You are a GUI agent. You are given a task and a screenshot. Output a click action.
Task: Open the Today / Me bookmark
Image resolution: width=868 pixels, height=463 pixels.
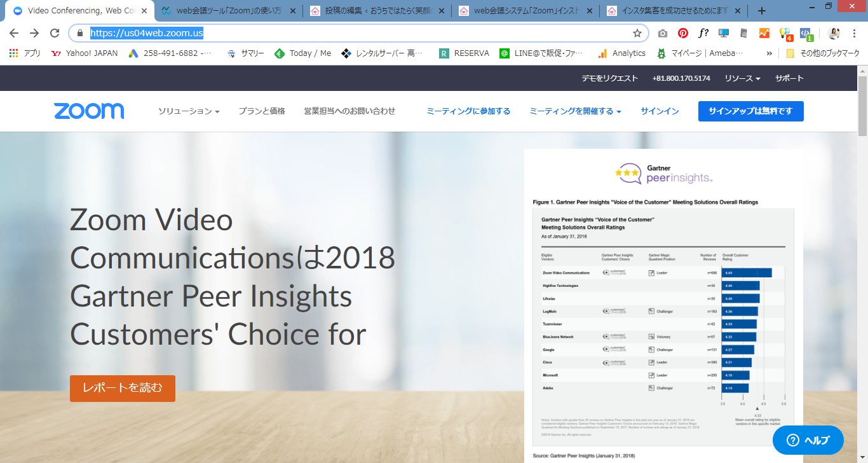(302, 53)
